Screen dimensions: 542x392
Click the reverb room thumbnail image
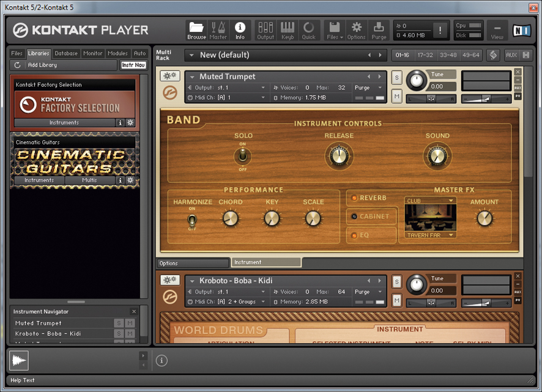(x=430, y=218)
